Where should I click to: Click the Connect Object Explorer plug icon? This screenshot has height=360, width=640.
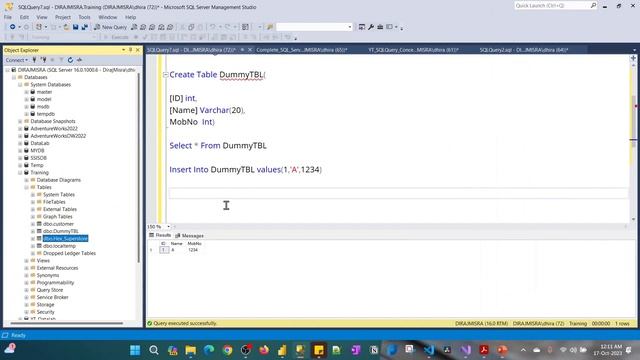tap(35, 60)
